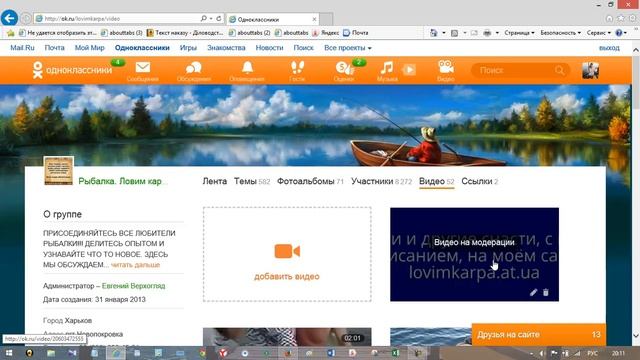Edit the moderated video with pencil icon
Screen dimensions: 640x360
click(x=533, y=292)
